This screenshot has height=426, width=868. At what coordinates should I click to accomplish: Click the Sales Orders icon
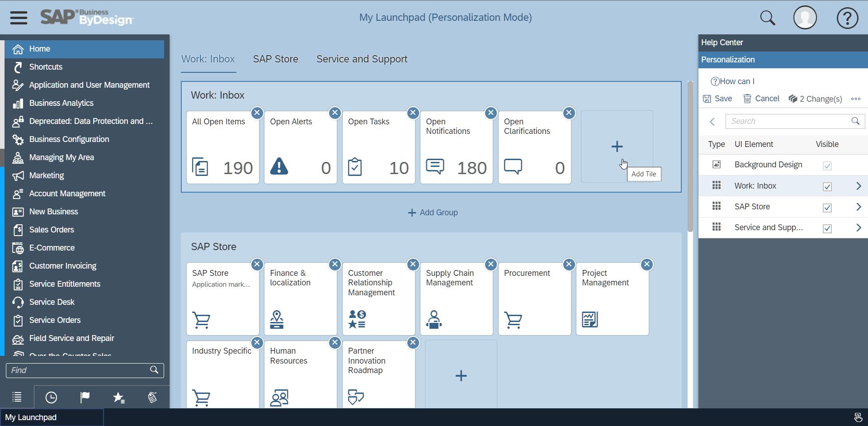(18, 230)
